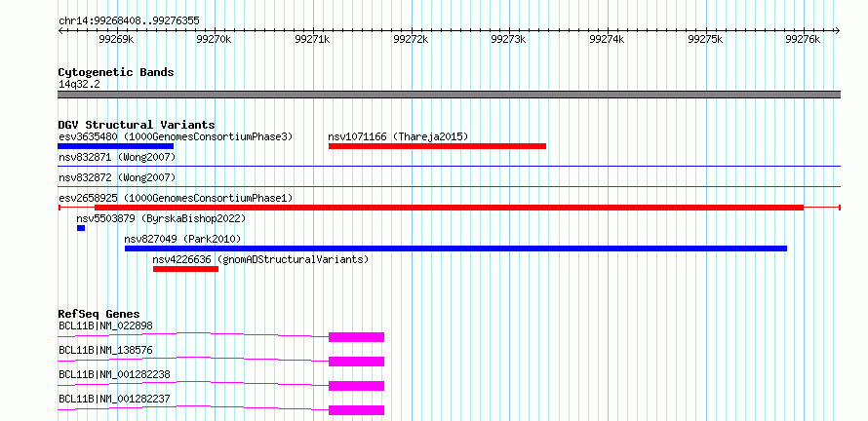Select the blue esv3635480 variant bar
This screenshot has width=868, height=421.
[x=116, y=146]
